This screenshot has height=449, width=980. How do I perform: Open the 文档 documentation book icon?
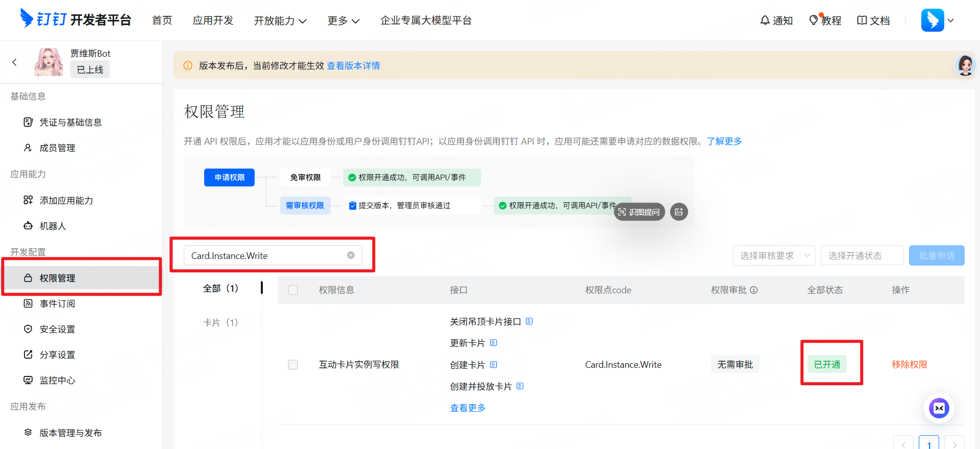point(873,20)
